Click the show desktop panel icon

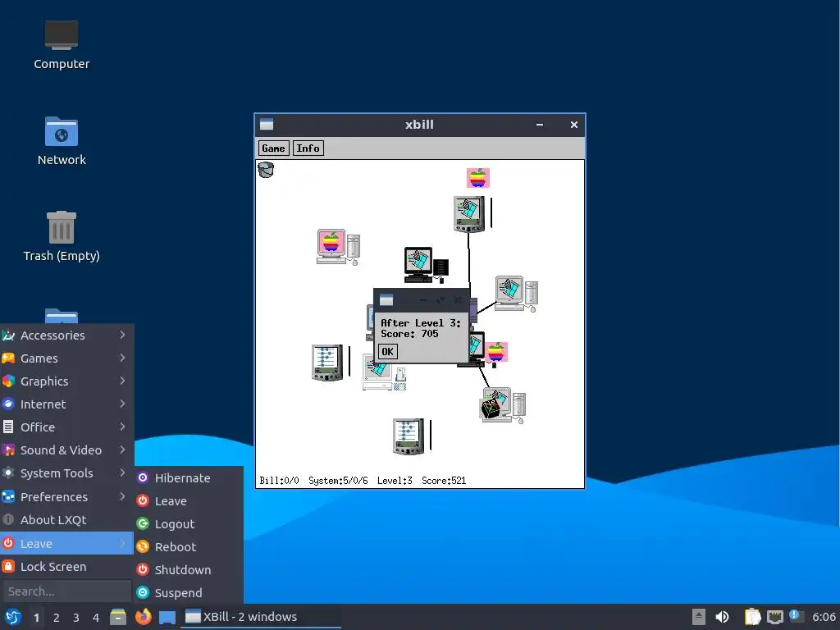point(167,618)
